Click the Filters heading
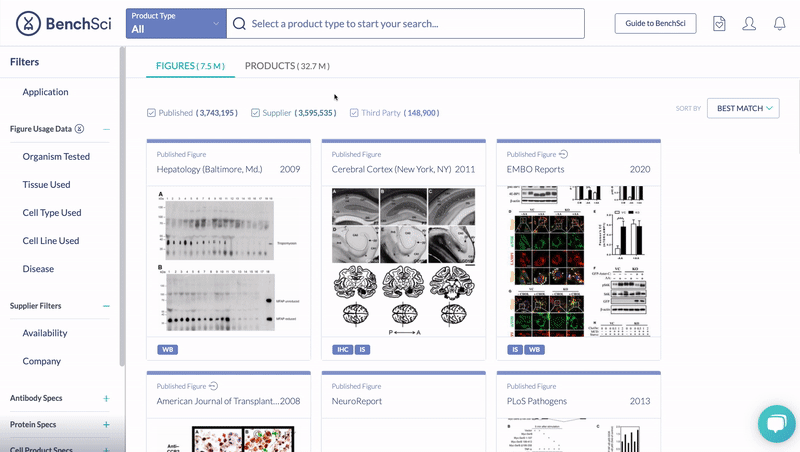 point(24,62)
